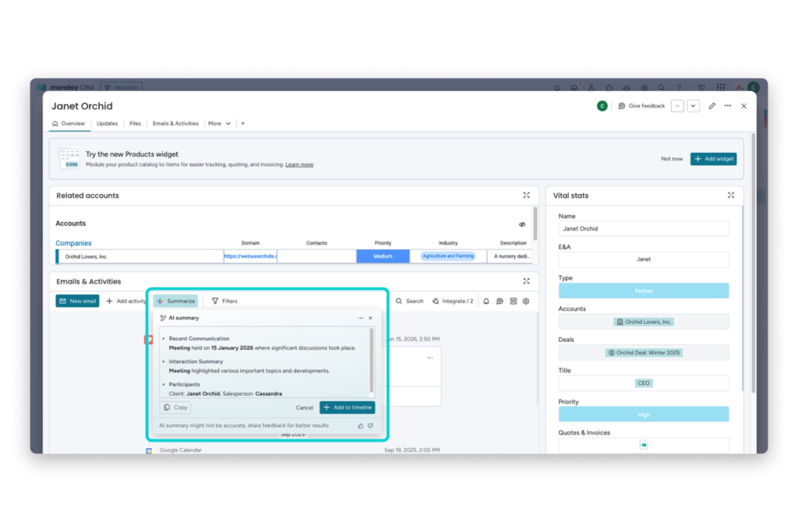Open the inbox icon in top header

(x=574, y=87)
